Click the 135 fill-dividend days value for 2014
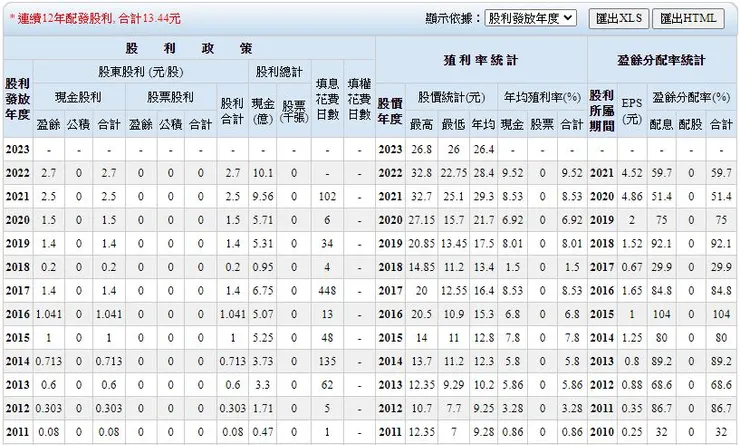The width and height of the screenshot is (740, 445). pyautogui.click(x=327, y=361)
